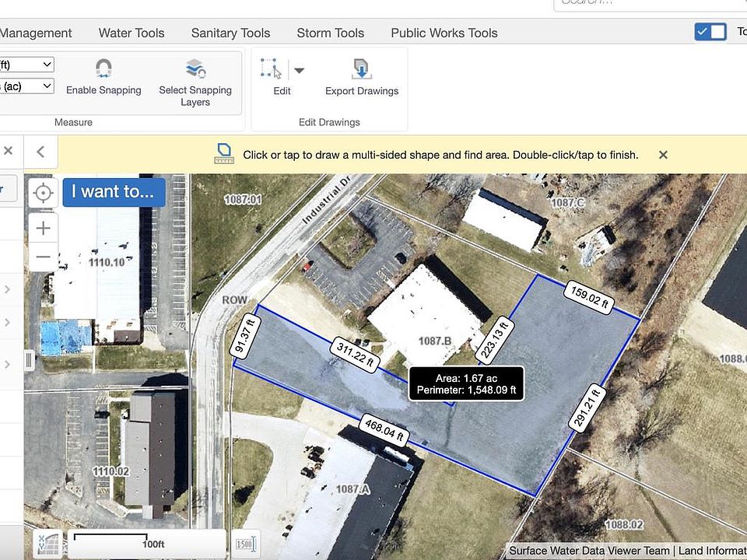Screen dimensions: 747x560
Task: Click the Export Drawings icon
Action: tap(362, 69)
